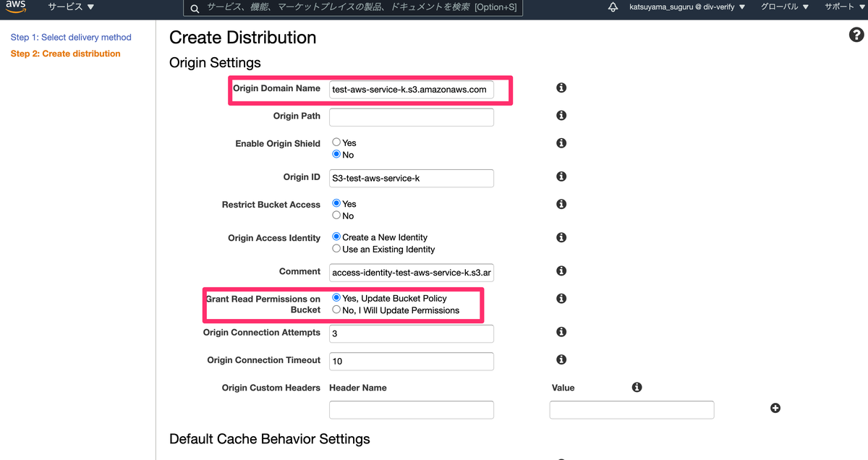
Task: Click the Origin Domain Name field
Action: [x=412, y=90]
